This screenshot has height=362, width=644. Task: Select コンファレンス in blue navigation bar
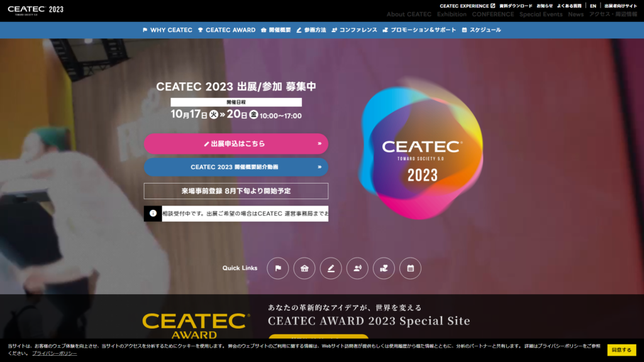[355, 30]
